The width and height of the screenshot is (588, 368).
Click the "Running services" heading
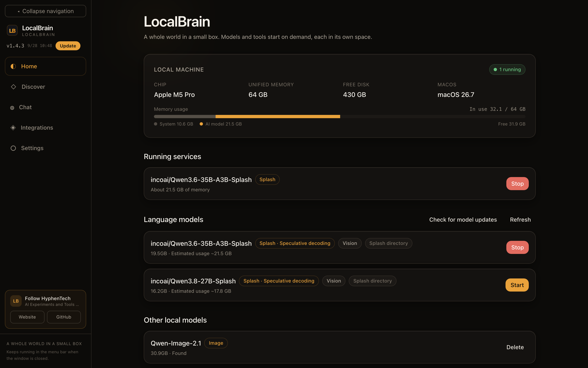(173, 156)
